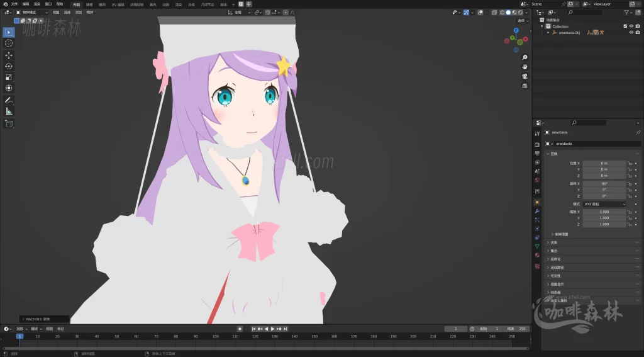
Task: Open the object interaction mode dropdown
Action: pyautogui.click(x=31, y=13)
